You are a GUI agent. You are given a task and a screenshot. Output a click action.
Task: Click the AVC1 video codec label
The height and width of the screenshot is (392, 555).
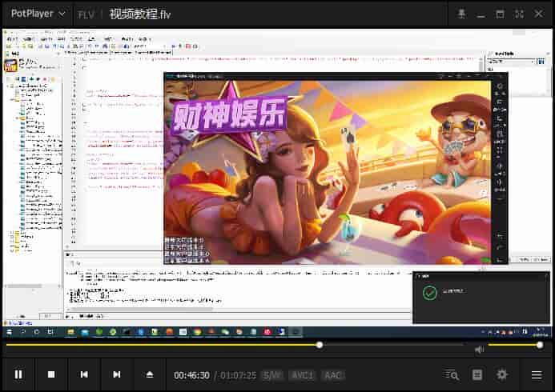[x=302, y=375]
